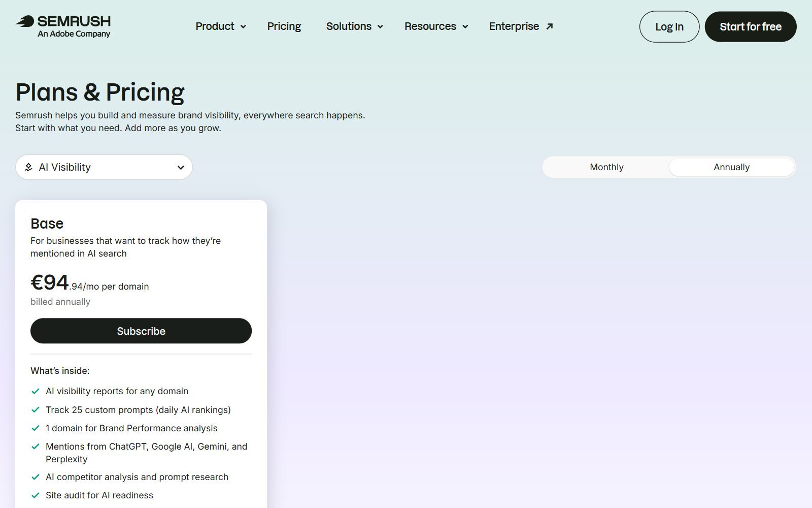Image resolution: width=812 pixels, height=508 pixels.
Task: Switch billing to Annually
Action: [731, 167]
